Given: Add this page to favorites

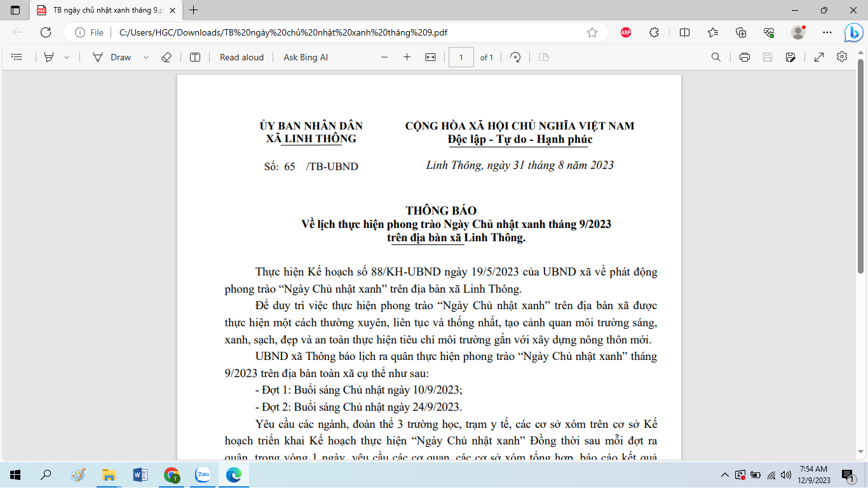Looking at the screenshot, I should point(592,32).
